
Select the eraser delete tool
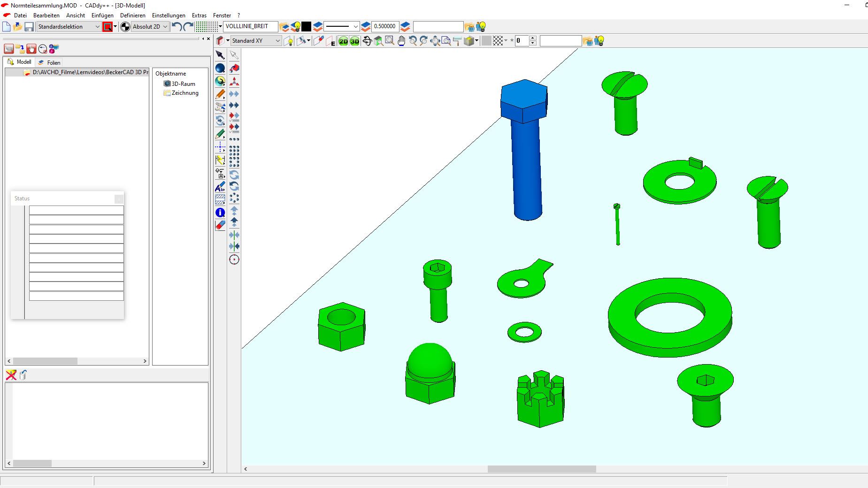220,225
